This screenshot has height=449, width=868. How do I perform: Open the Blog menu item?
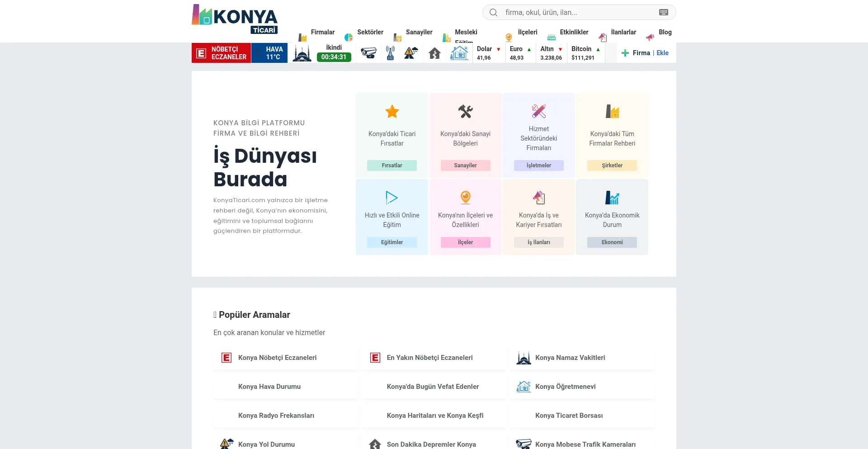(665, 32)
